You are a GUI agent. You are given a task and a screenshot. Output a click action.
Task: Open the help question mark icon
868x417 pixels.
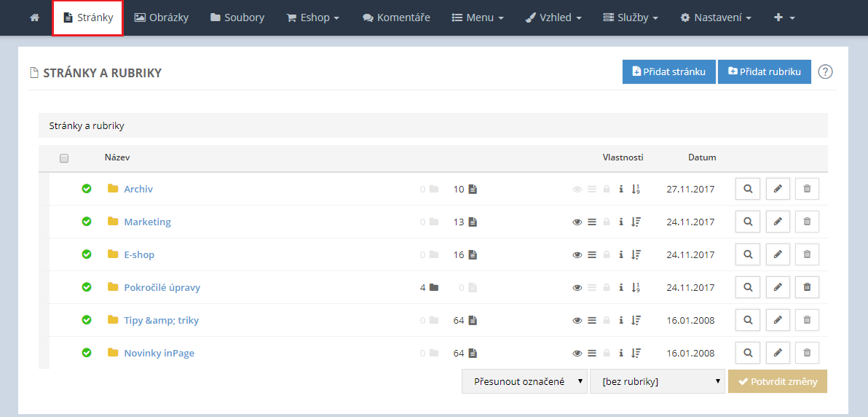pyautogui.click(x=825, y=71)
